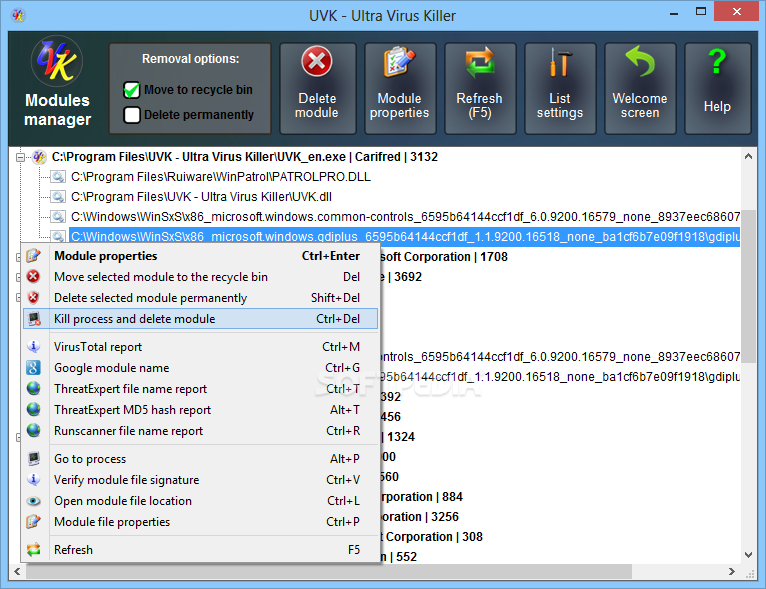
Task: Select the highlighted gdiplus module row
Action: pyautogui.click(x=405, y=237)
